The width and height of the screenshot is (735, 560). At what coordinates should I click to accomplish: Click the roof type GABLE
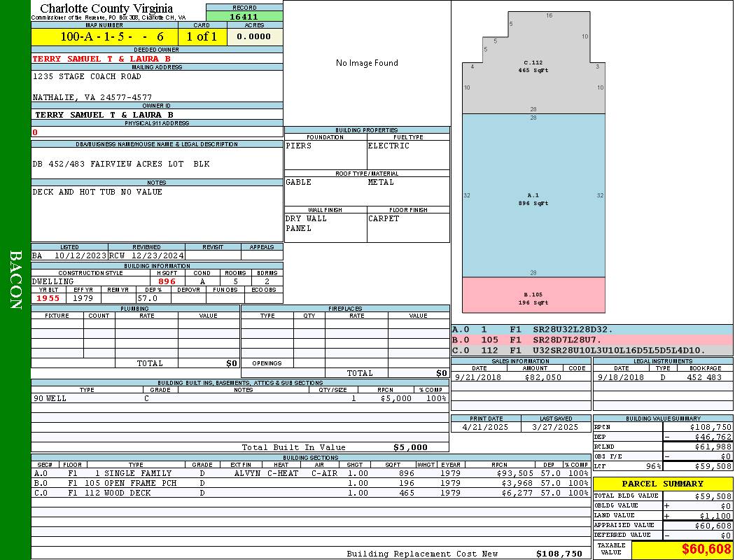tap(299, 182)
